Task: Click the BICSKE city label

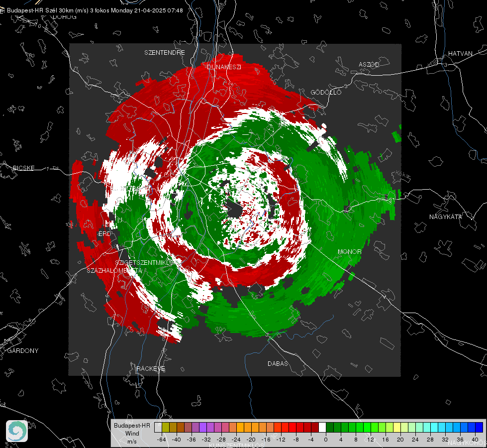Action: (23, 168)
